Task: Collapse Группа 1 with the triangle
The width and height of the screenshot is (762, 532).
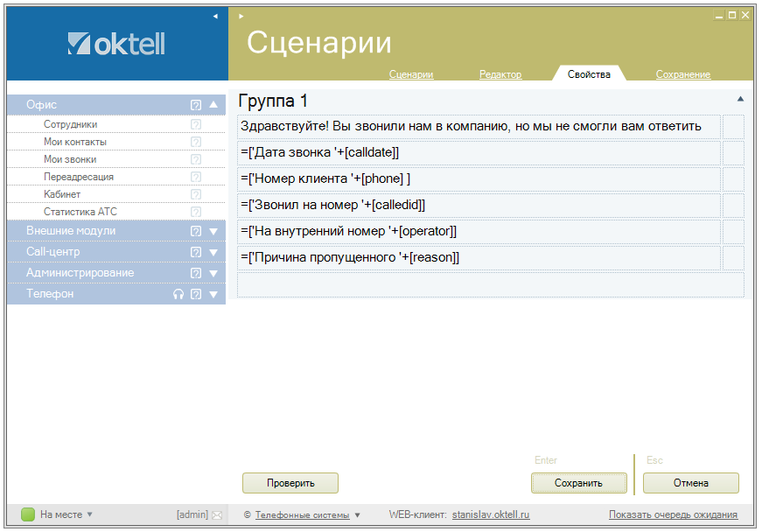Action: [740, 100]
